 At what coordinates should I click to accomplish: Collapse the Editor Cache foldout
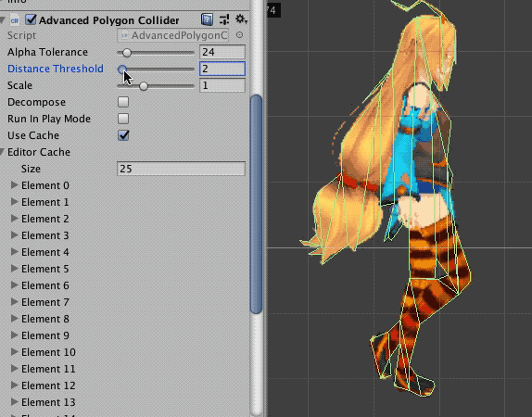tap(3, 152)
